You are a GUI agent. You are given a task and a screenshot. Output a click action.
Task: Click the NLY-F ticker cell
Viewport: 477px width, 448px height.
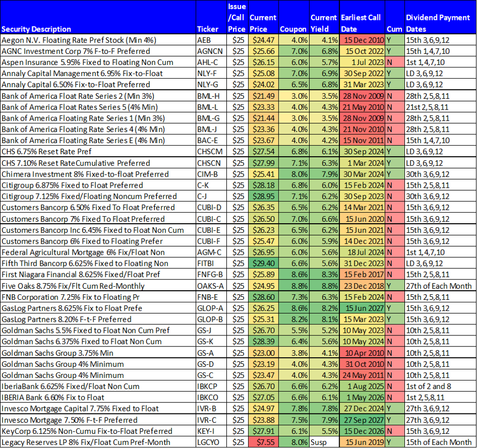pos(211,73)
